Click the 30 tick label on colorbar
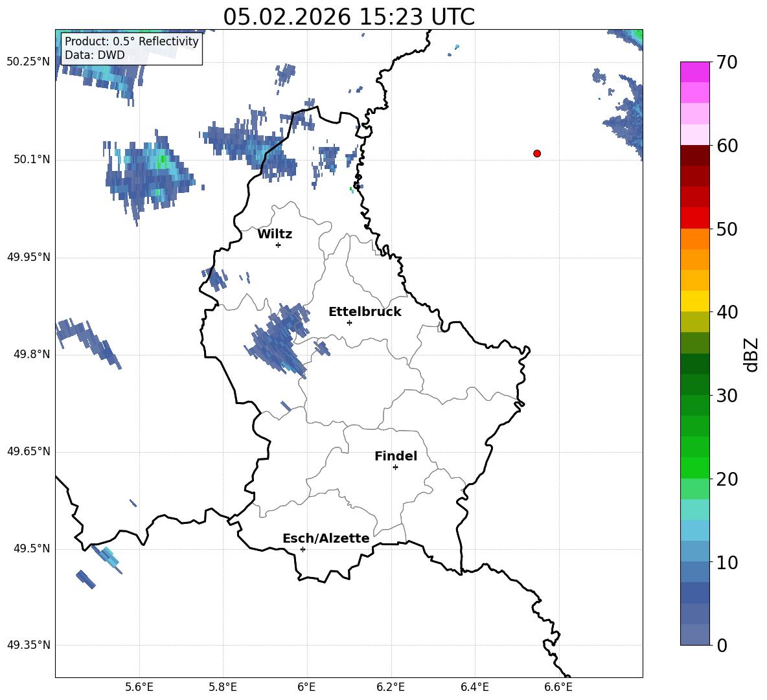The image size is (767, 700). (x=726, y=396)
